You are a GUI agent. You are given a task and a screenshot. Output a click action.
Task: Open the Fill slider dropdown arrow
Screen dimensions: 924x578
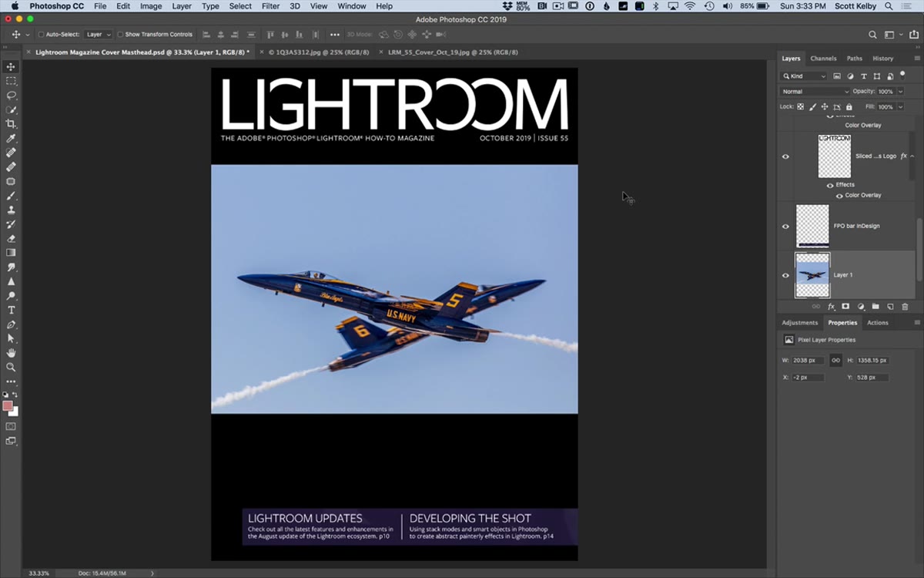click(x=899, y=107)
